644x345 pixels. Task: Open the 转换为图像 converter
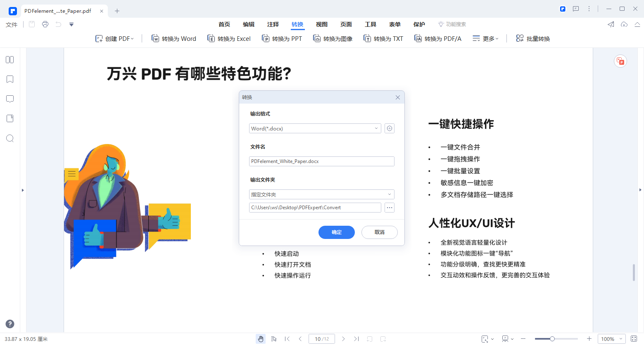(x=333, y=38)
